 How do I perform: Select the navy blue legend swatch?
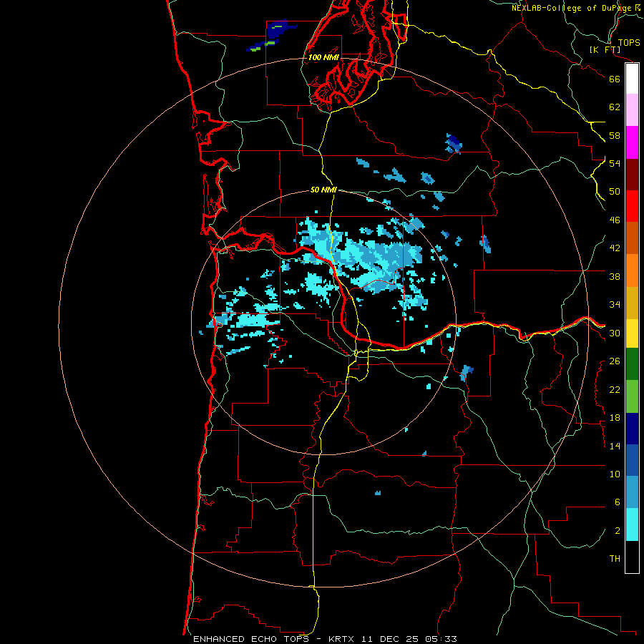point(632,429)
